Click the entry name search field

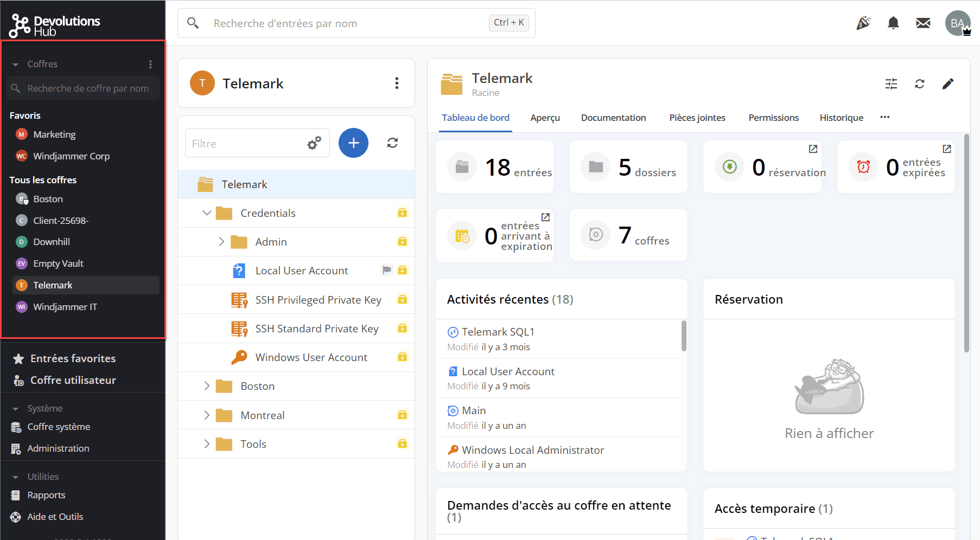coord(347,23)
